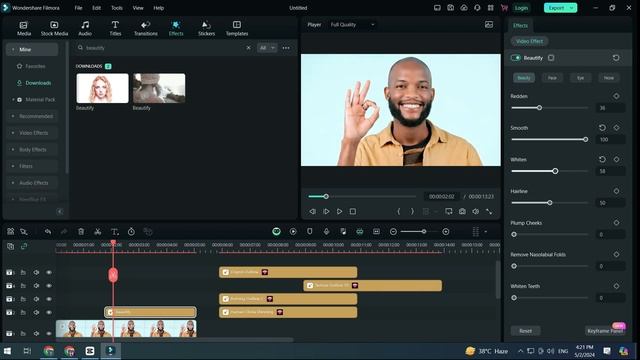Click the player progress slider knob
Screen dimensions: 640x360
pos(326,197)
